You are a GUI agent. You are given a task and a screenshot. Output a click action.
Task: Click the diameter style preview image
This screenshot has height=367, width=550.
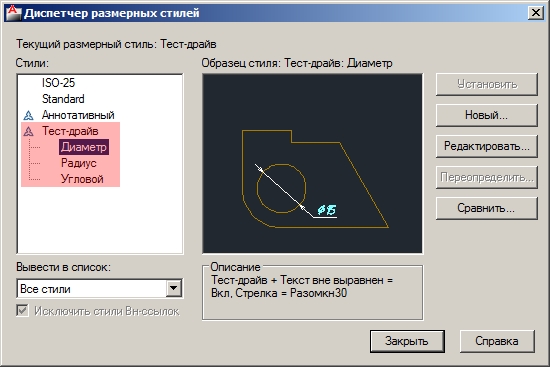click(x=313, y=164)
